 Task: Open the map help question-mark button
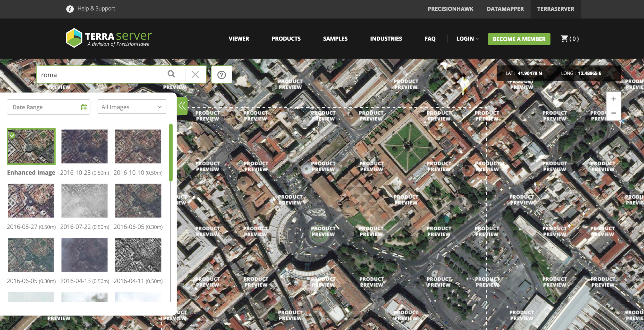click(222, 75)
